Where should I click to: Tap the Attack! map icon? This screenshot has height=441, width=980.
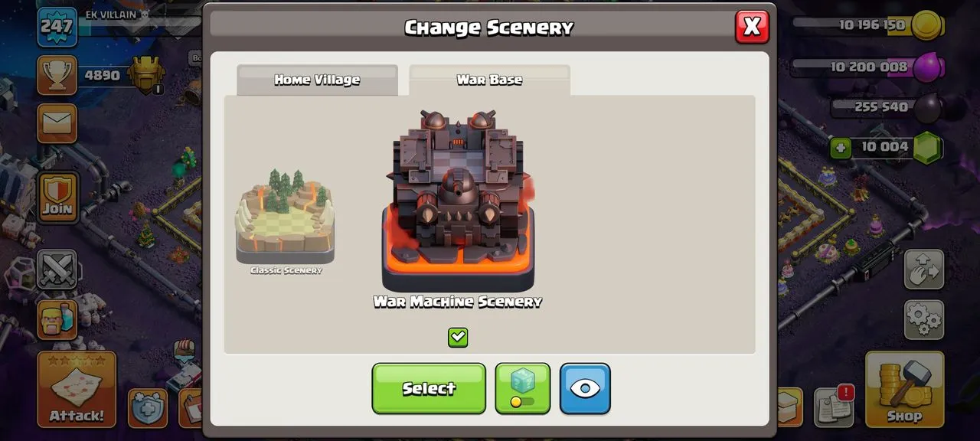[77, 389]
